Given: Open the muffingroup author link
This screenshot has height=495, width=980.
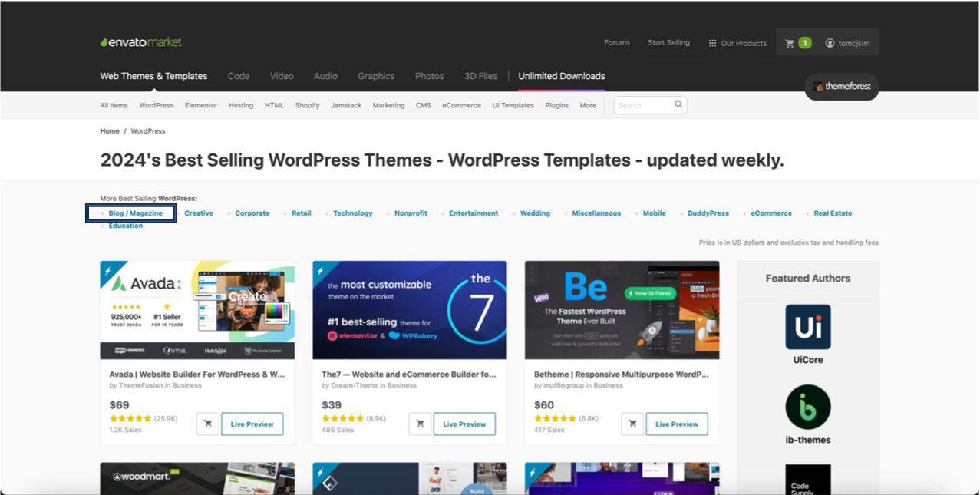Looking at the screenshot, I should click(563, 386).
